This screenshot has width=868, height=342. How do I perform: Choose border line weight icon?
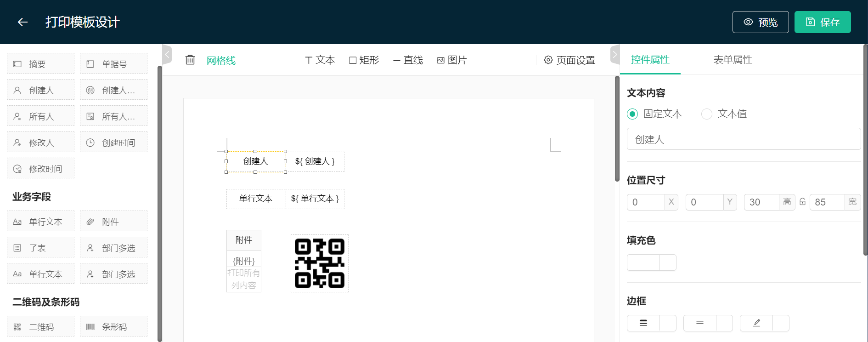(x=643, y=323)
